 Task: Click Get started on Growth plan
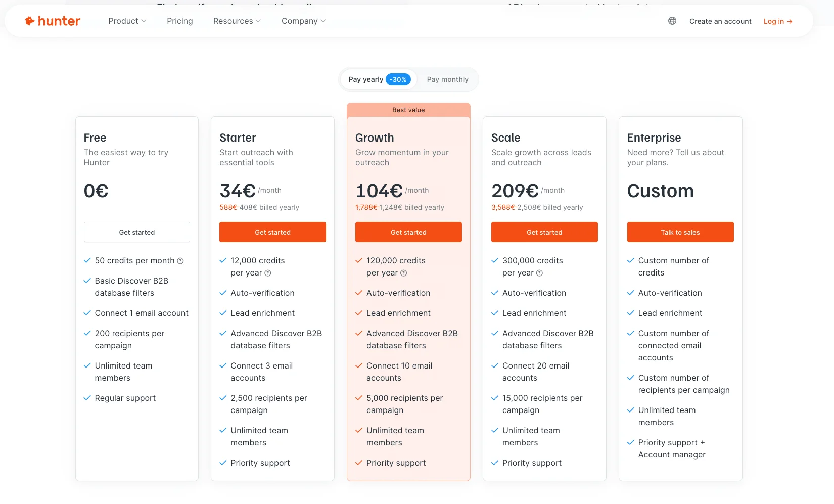(x=408, y=232)
